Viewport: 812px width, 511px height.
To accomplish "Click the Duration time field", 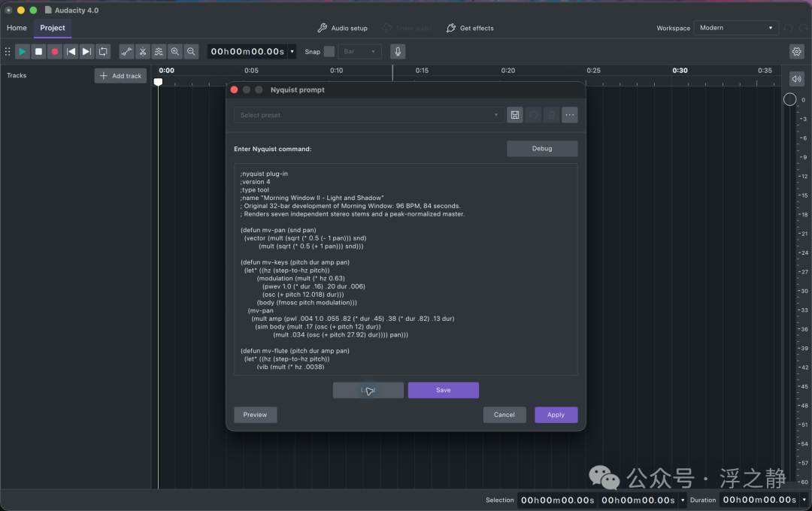I will pos(759,500).
